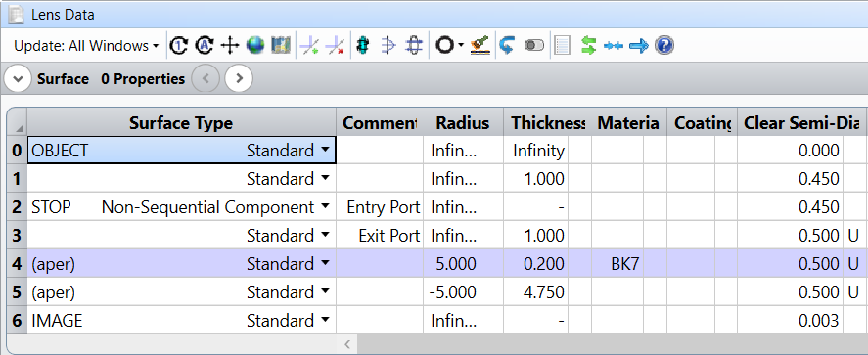
Task: Click the Update All refresh icon
Action: [204, 45]
